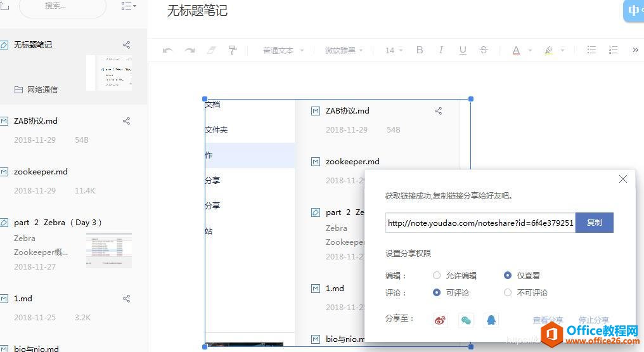Open the font size dropdown showing 14

pyautogui.click(x=394, y=51)
